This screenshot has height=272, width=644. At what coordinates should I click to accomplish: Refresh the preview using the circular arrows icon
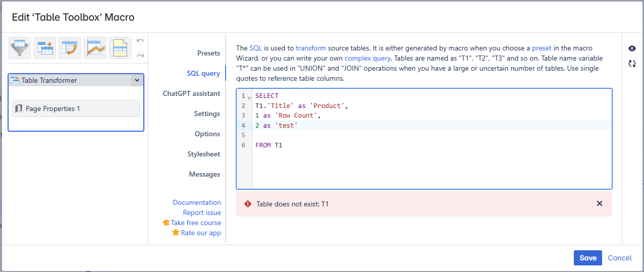tap(632, 64)
